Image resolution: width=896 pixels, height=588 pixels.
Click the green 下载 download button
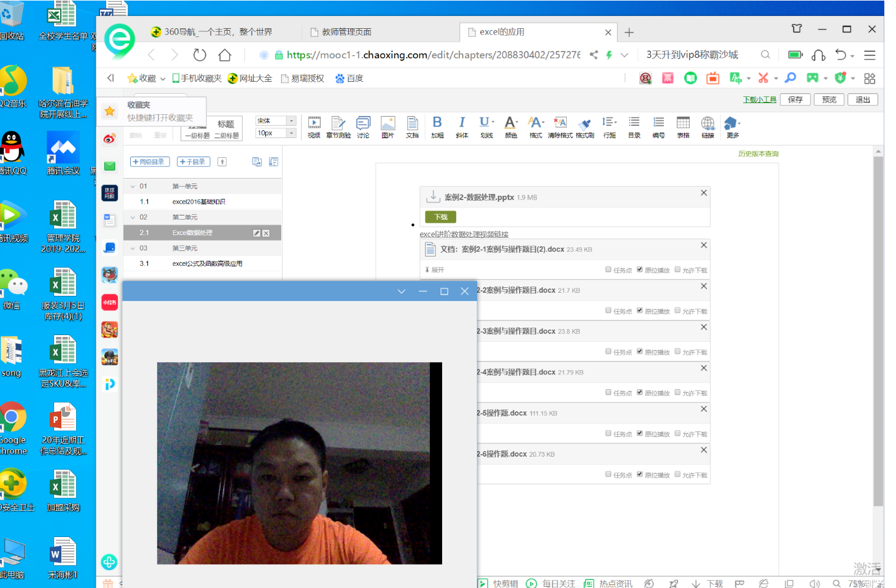440,217
